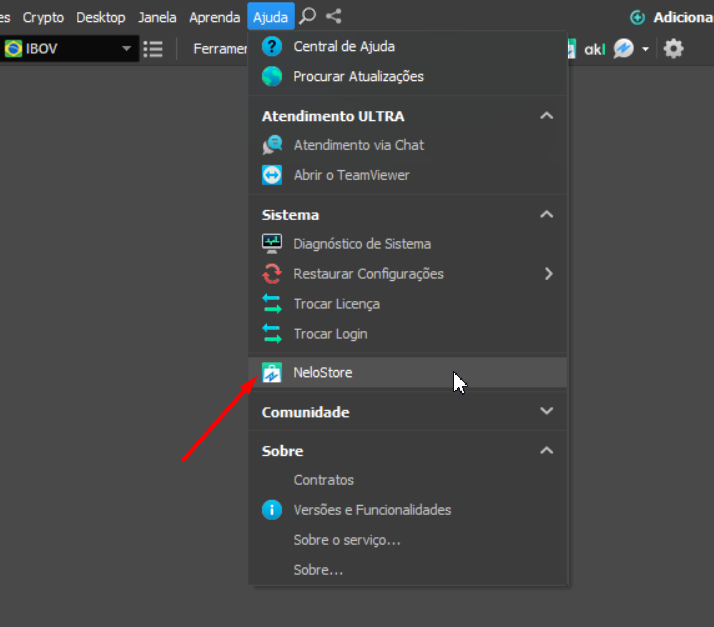
Task: Click the Restaurar Configurações red arrows icon
Action: pyautogui.click(x=272, y=274)
